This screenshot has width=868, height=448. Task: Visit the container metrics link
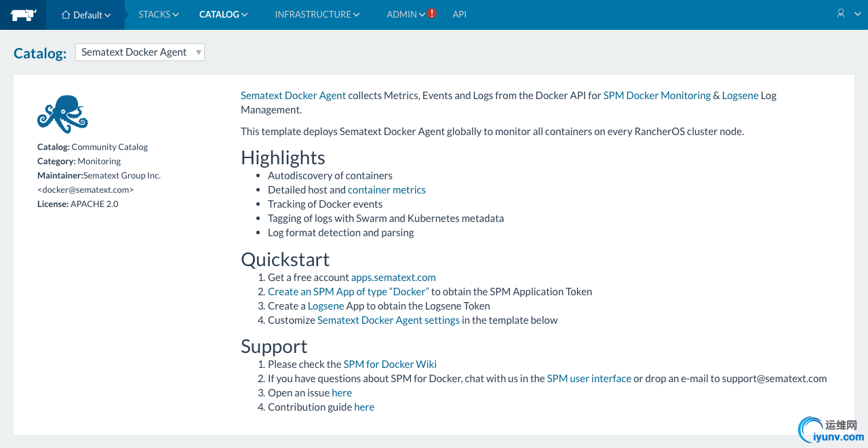pos(387,190)
